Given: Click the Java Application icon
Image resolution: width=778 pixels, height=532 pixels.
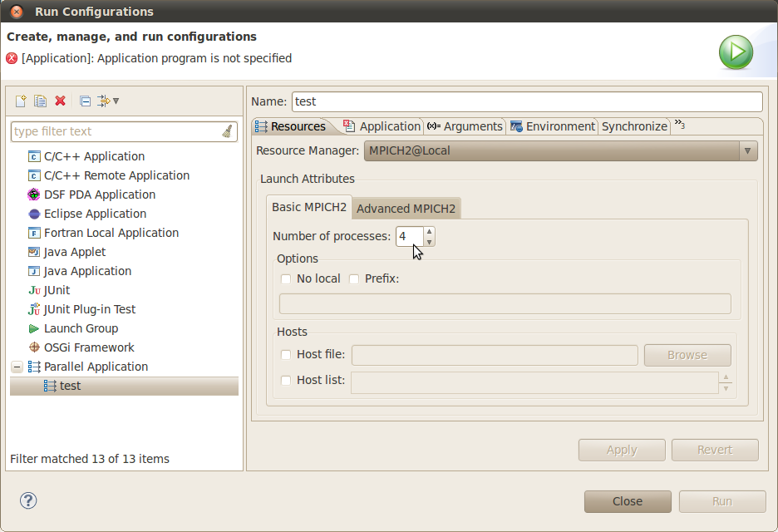Looking at the screenshot, I should 34,272.
